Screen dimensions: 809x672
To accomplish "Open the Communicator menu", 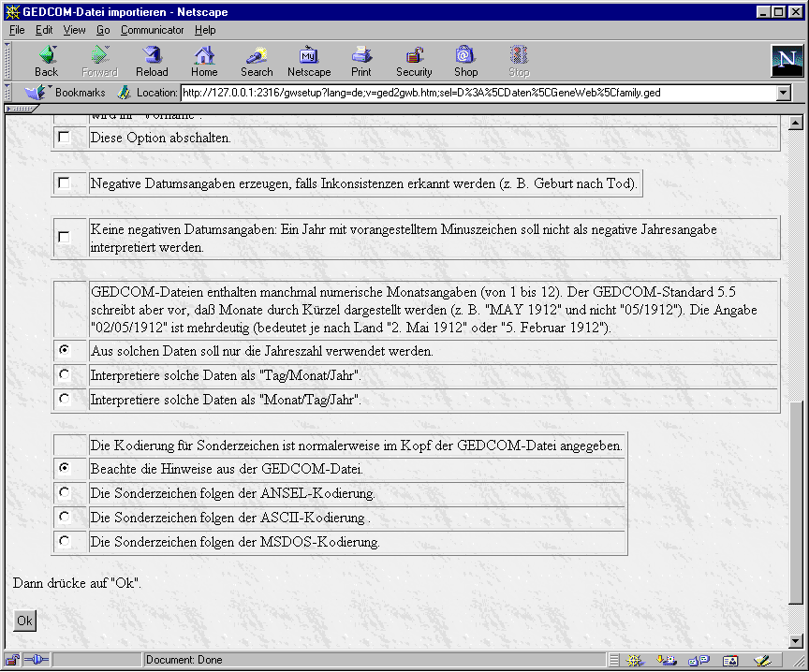I will [x=153, y=30].
